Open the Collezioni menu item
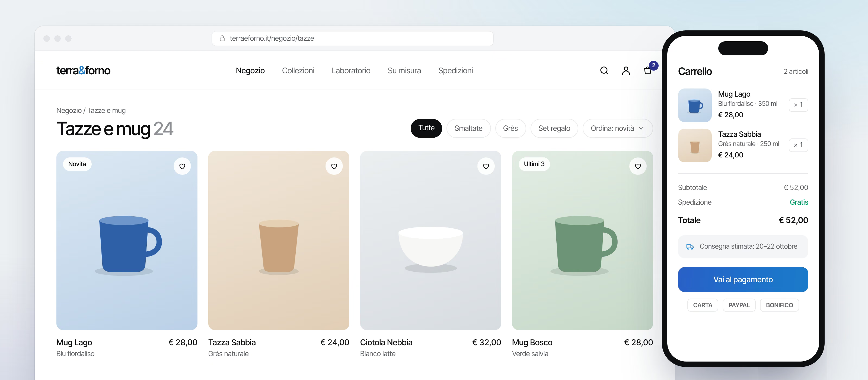Screen dimensions: 868x380 [298, 71]
